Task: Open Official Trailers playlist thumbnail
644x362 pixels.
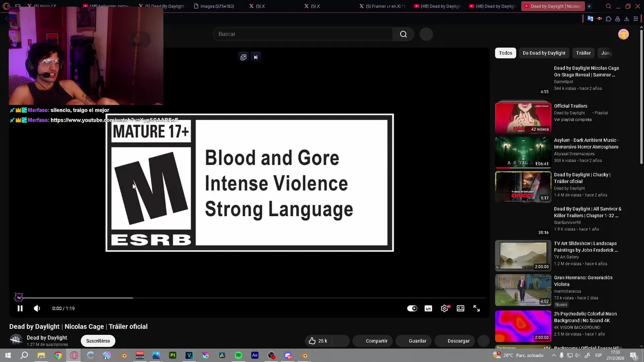Action: pyautogui.click(x=523, y=118)
